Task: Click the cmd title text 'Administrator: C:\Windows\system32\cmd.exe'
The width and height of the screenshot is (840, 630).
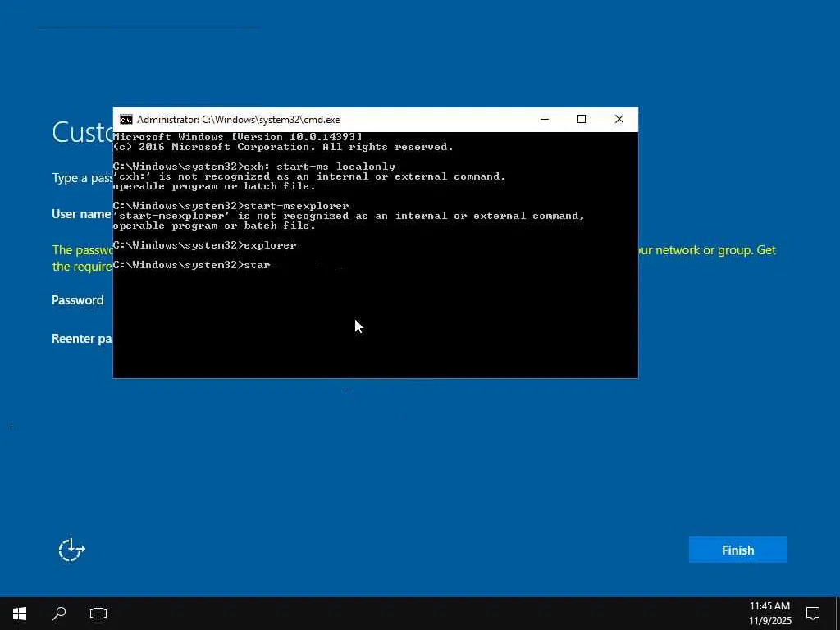Action: point(239,120)
